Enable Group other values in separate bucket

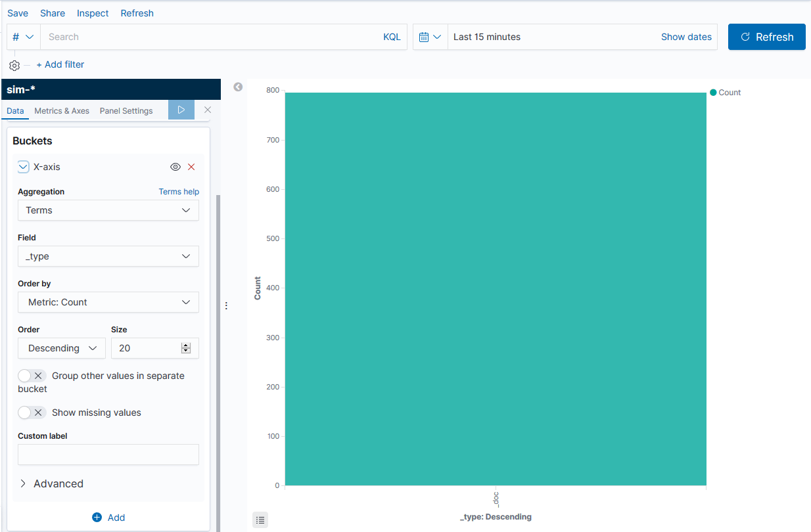pyautogui.click(x=31, y=376)
